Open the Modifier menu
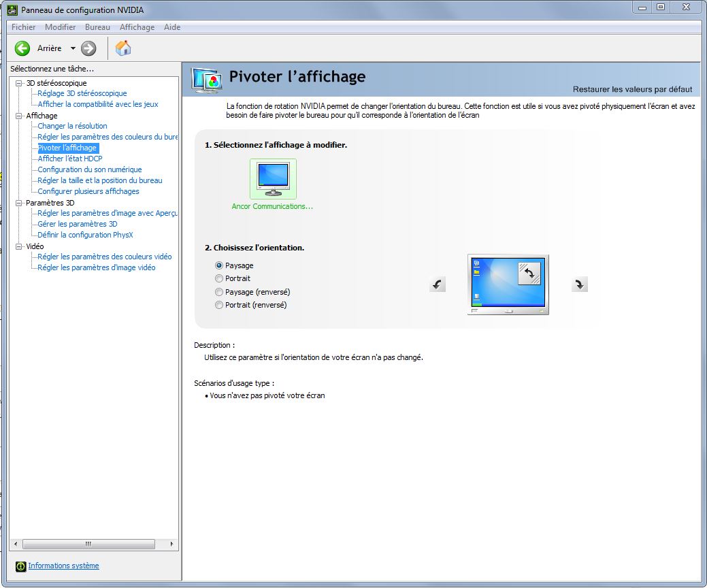Viewport: 707px width, 588px height. click(61, 27)
